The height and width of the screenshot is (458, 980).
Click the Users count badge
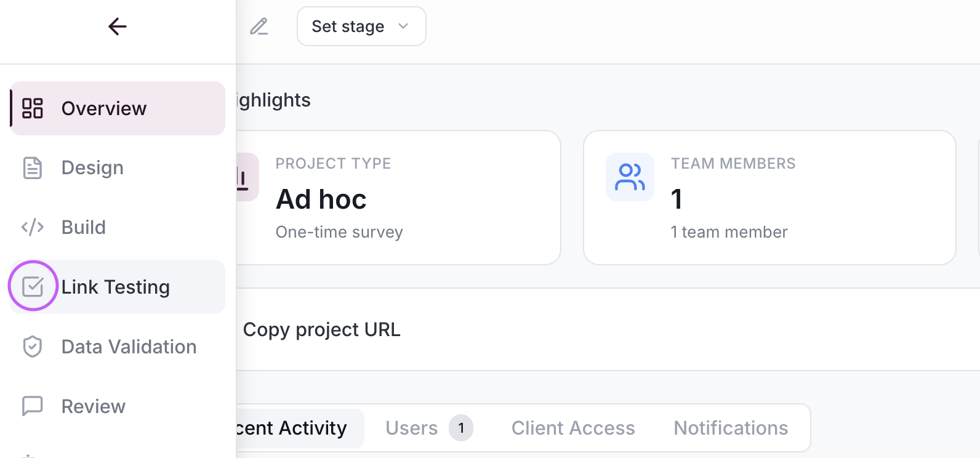(461, 428)
